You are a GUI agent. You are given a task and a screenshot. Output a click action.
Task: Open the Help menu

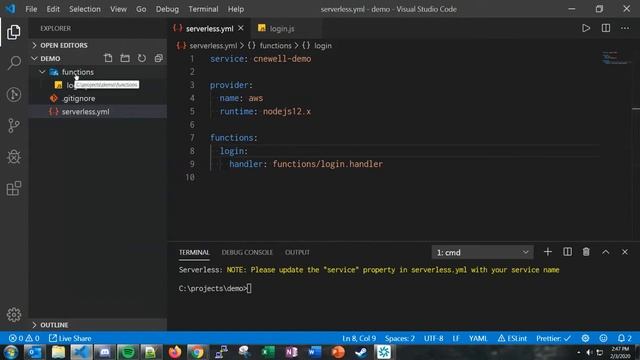point(236,9)
